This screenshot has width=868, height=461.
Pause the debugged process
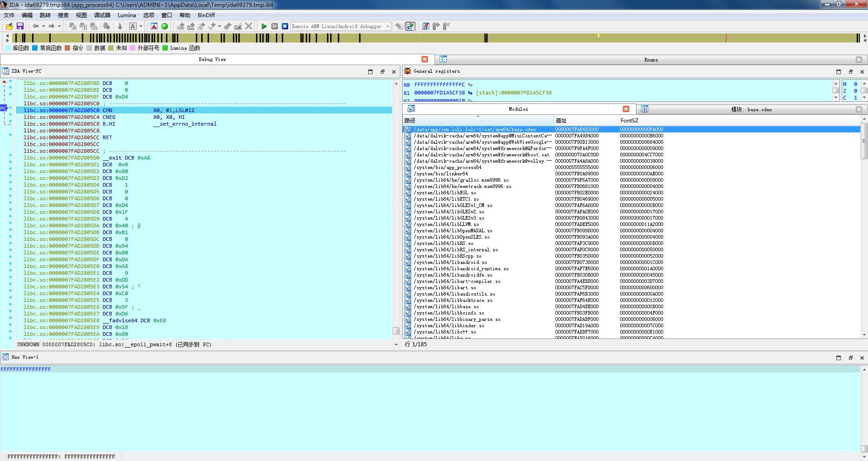[275, 26]
